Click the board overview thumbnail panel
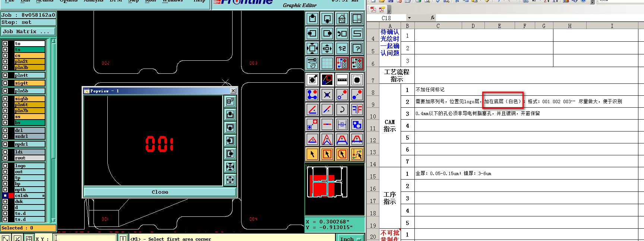 [x=335, y=190]
